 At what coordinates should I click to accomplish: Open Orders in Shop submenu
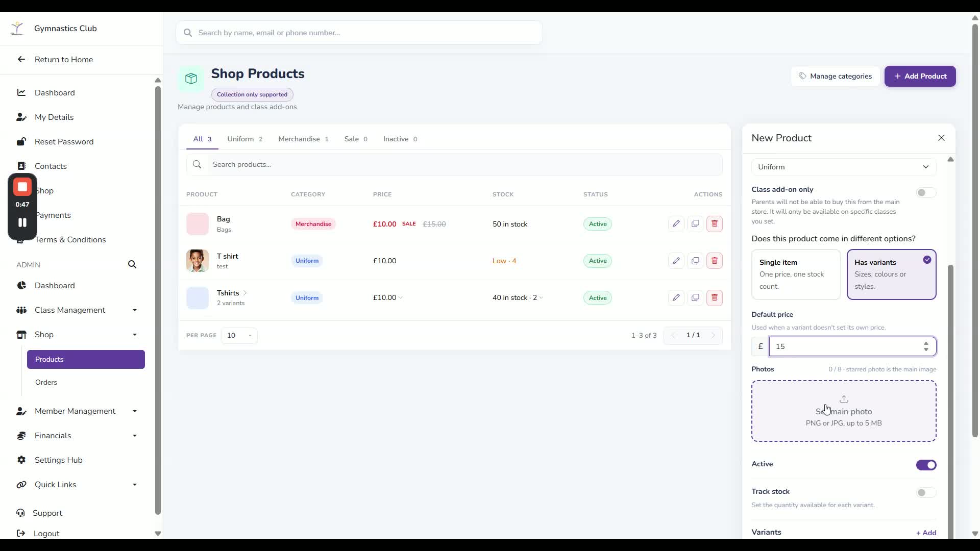point(46,383)
